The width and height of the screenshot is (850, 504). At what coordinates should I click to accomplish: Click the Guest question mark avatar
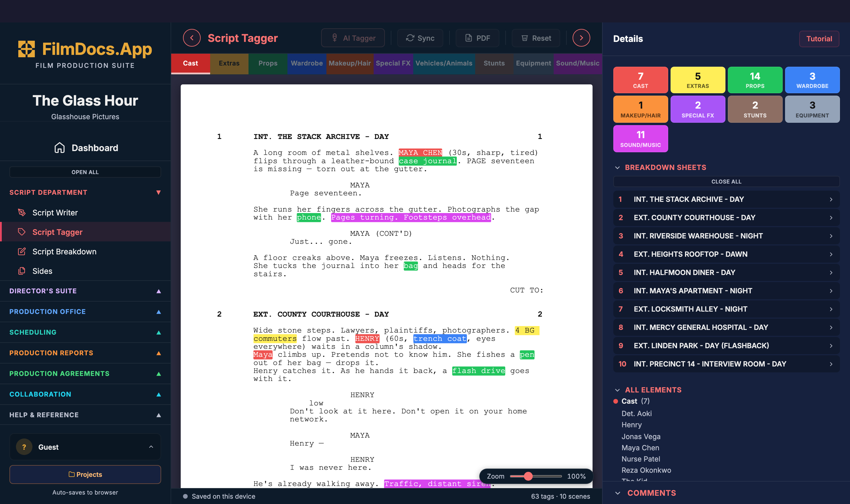pos(24,447)
